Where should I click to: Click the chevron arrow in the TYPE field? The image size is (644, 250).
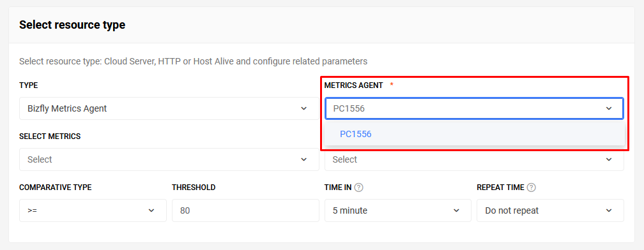[304, 108]
